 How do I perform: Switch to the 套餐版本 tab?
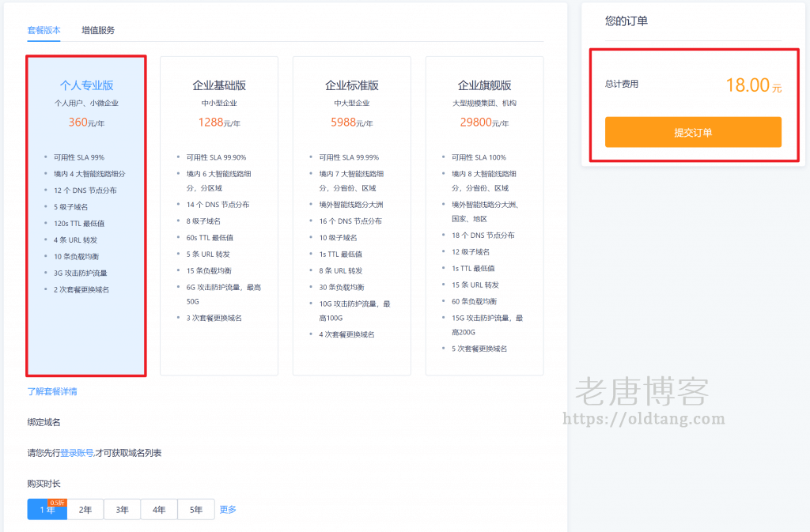pos(44,29)
